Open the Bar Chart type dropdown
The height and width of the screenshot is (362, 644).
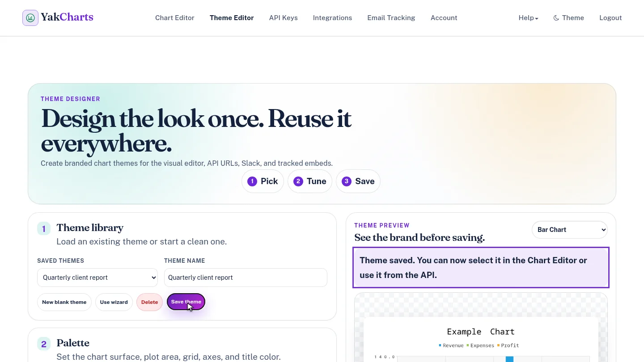pos(570,230)
